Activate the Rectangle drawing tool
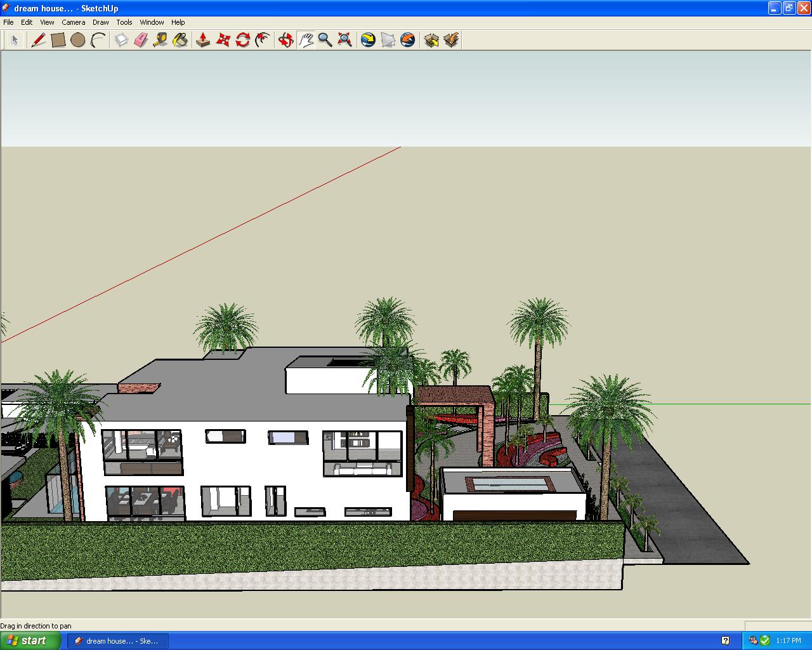 point(58,39)
